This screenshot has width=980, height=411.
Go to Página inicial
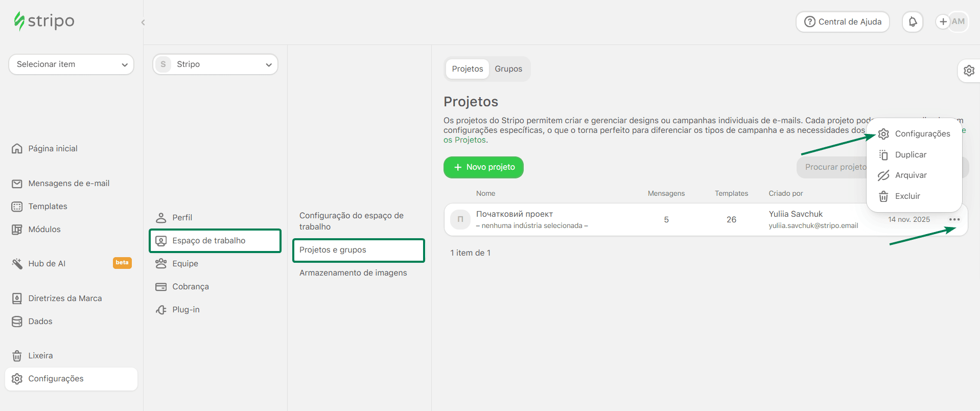point(53,149)
